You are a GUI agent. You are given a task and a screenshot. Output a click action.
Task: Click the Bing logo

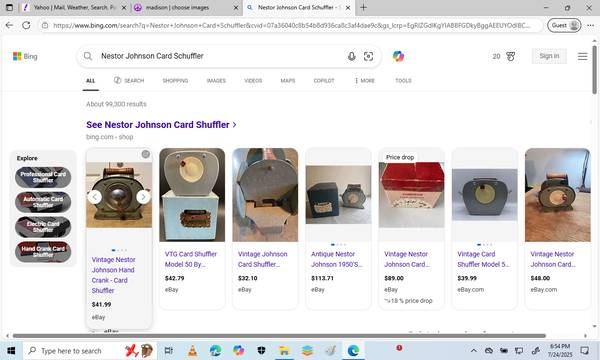pos(25,56)
